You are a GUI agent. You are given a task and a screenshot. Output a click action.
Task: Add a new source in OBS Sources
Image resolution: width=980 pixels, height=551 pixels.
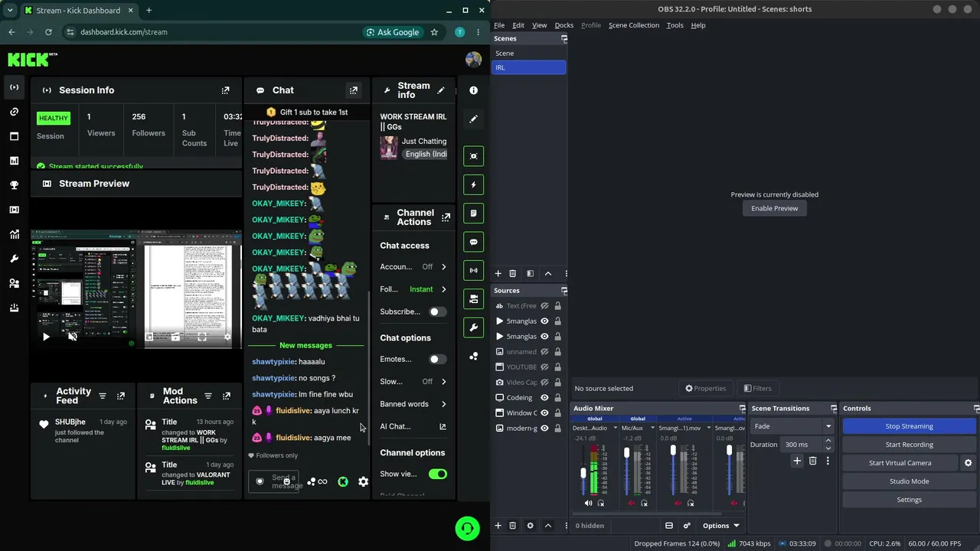[498, 526]
